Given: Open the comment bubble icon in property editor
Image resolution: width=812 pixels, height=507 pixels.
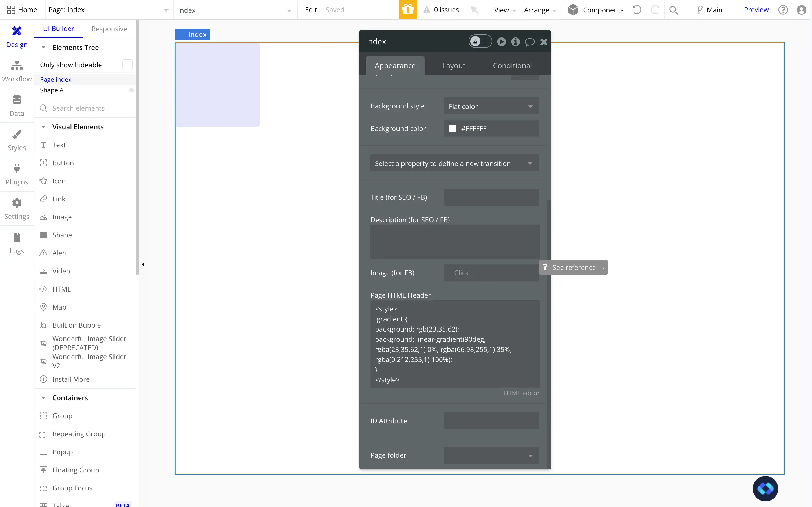Looking at the screenshot, I should [x=529, y=42].
